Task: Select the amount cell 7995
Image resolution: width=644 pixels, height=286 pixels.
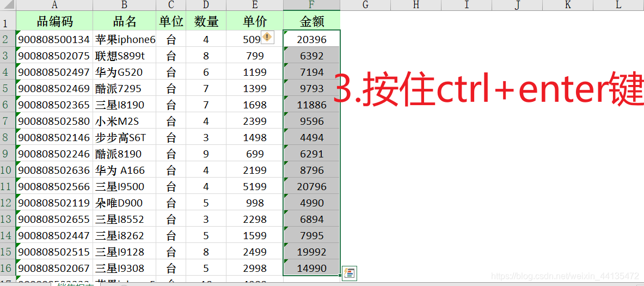Action: point(312,235)
